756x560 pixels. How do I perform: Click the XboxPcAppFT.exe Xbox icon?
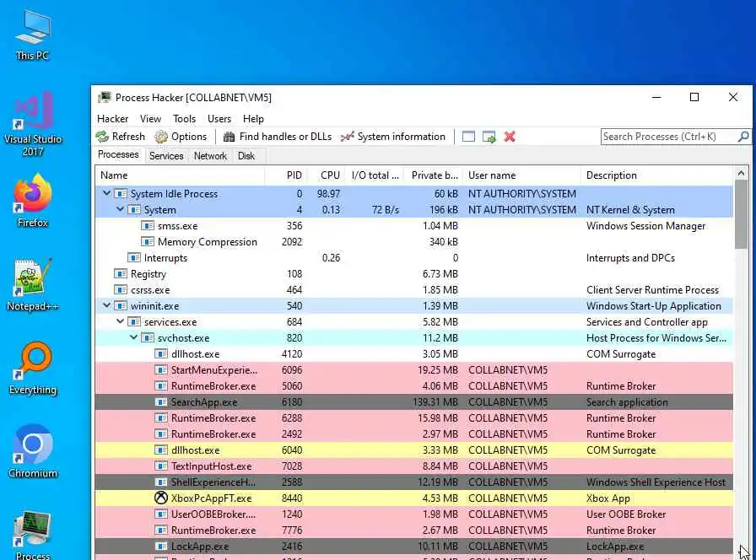(161, 498)
